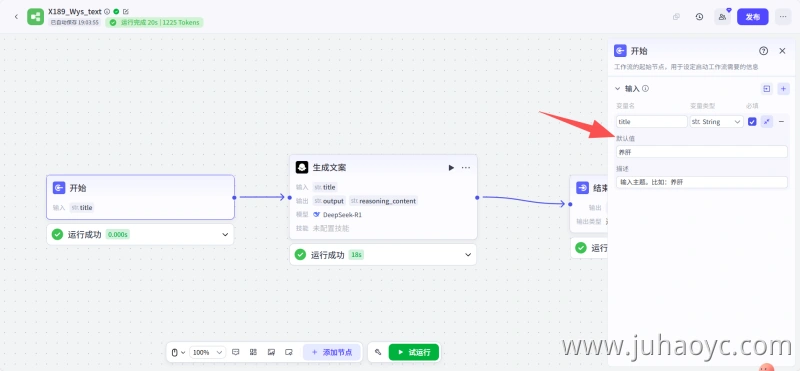Remove the title variable with minus icon
Viewport: 800px width, 371px height.
pos(781,121)
